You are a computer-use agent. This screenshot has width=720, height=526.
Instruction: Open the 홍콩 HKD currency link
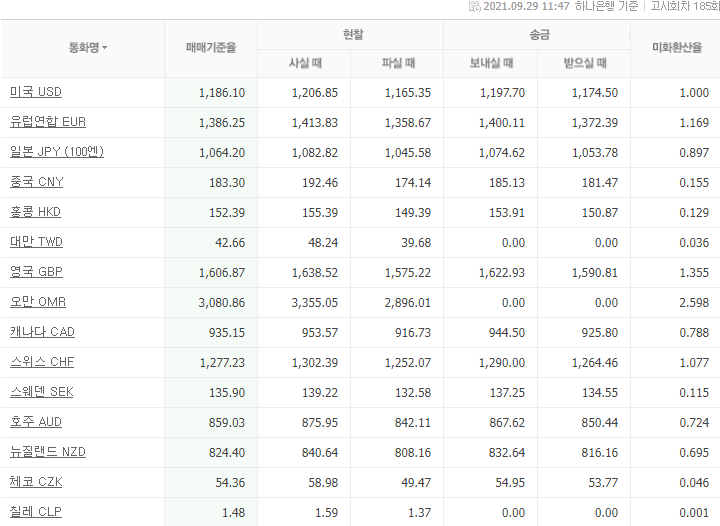pyautogui.click(x=35, y=212)
